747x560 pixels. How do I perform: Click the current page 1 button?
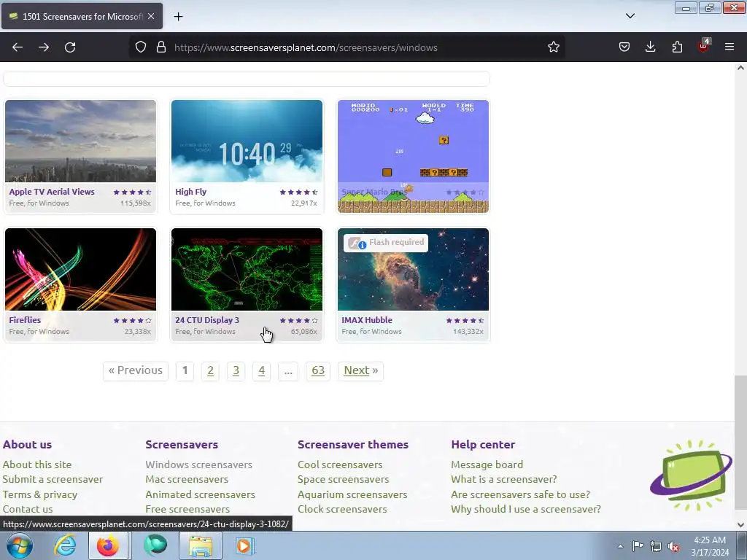[185, 371]
